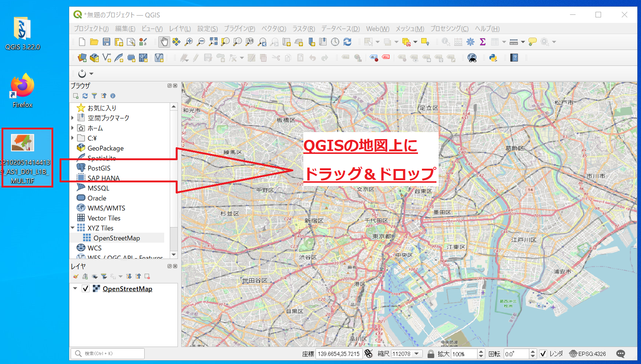Select the PostGIS browser entry
Image resolution: width=641 pixels, height=364 pixels.
tap(99, 168)
